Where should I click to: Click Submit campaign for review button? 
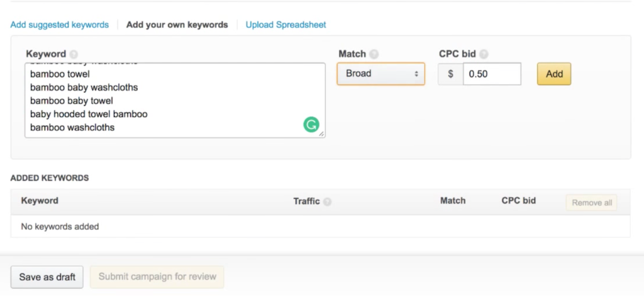157,277
